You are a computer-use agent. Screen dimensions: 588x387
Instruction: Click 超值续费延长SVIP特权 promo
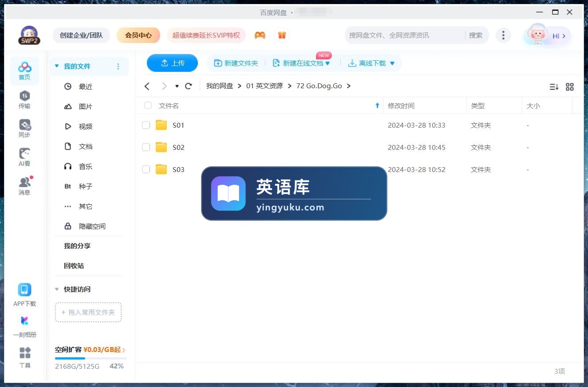pyautogui.click(x=206, y=35)
